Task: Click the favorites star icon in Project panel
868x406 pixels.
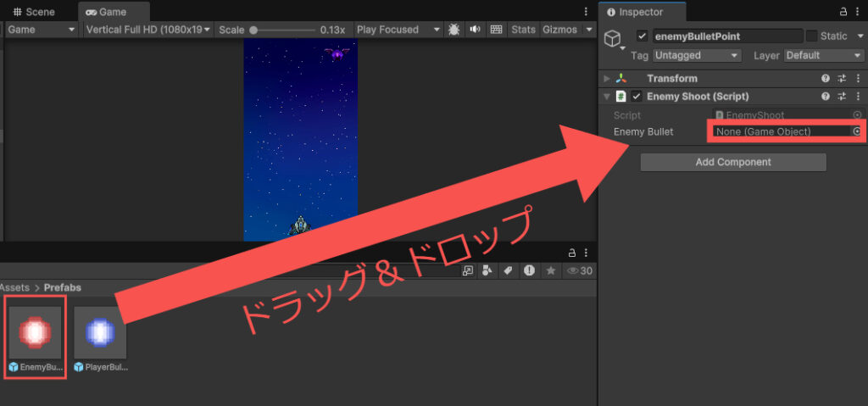Action: pos(550,270)
